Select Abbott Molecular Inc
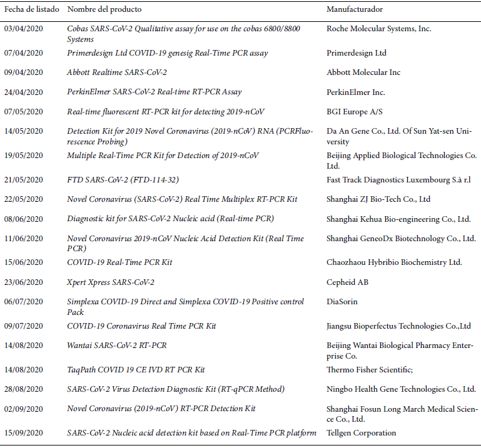Screen dimensions: 481x448 point(363,72)
